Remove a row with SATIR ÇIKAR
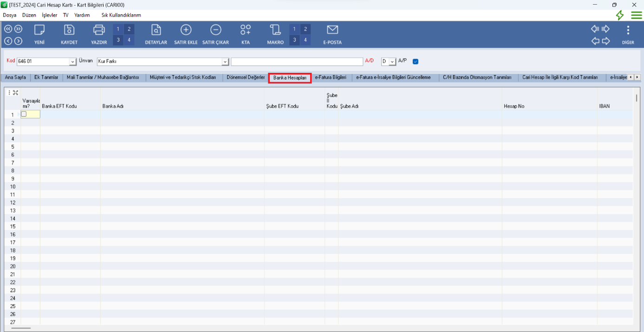644x332 pixels. click(x=215, y=30)
